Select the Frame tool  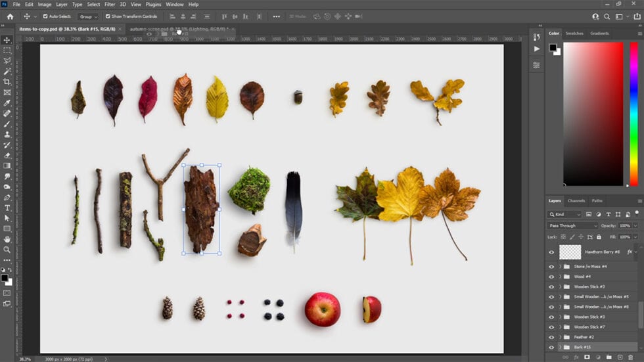[7, 93]
